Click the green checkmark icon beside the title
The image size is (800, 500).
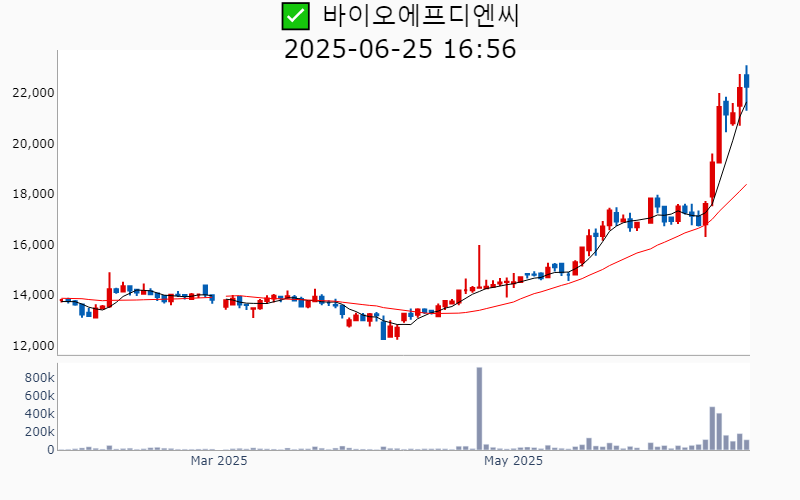[x=295, y=16]
